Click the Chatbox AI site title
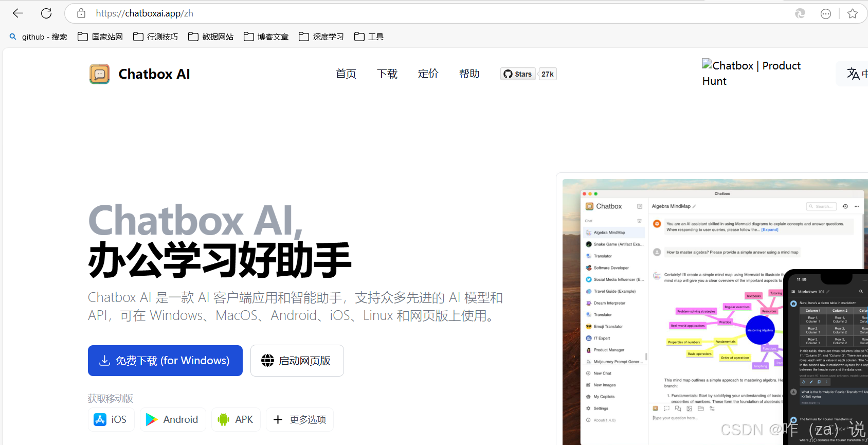Image resolution: width=868 pixels, height=445 pixels. [154, 74]
